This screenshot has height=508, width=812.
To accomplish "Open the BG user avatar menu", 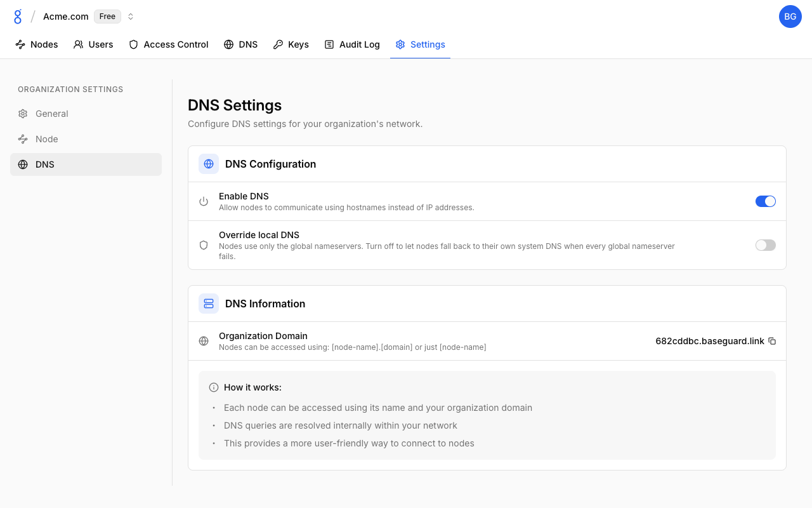I will 790,17.
